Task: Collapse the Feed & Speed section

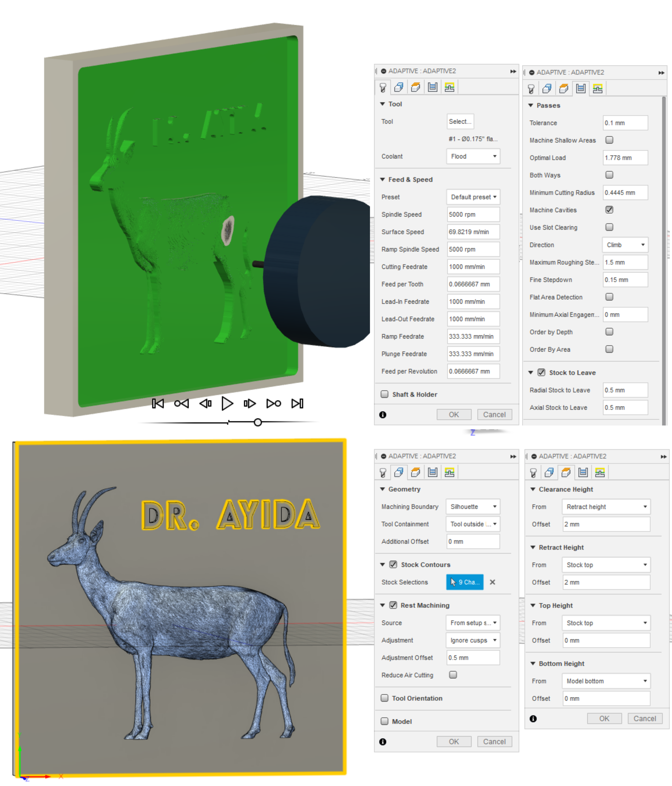Action: pyautogui.click(x=382, y=179)
